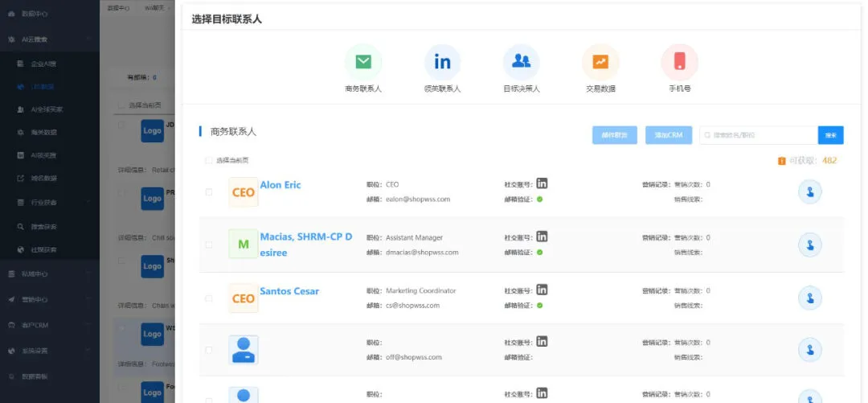Click the 系统设置 sidebar icon
The width and height of the screenshot is (868, 403).
tap(11, 351)
